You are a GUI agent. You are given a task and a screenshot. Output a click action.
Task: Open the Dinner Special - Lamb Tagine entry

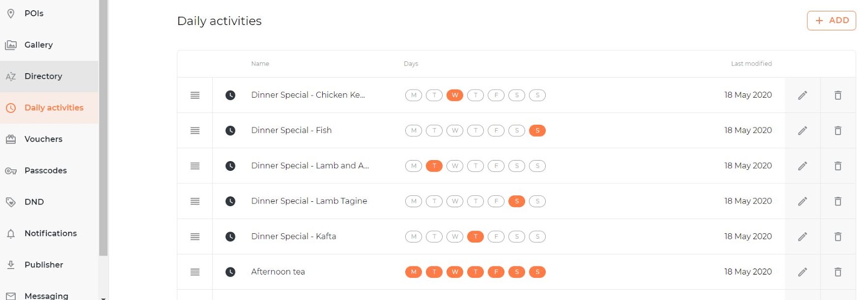(309, 201)
